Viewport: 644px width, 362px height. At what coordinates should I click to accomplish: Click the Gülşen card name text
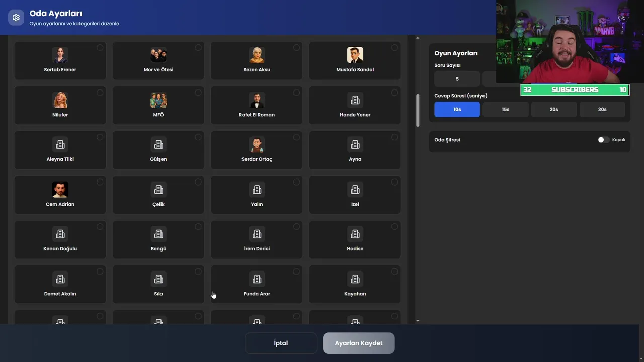pyautogui.click(x=158, y=159)
